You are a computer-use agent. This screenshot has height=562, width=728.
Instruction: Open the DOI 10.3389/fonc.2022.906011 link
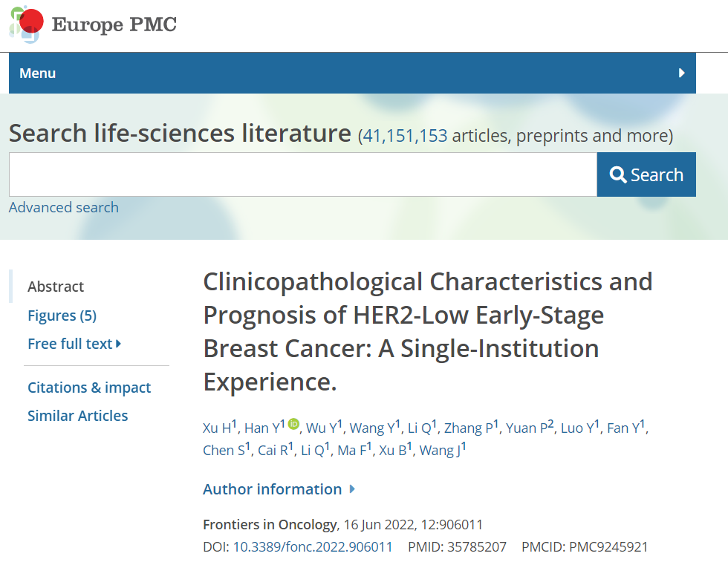tap(313, 547)
